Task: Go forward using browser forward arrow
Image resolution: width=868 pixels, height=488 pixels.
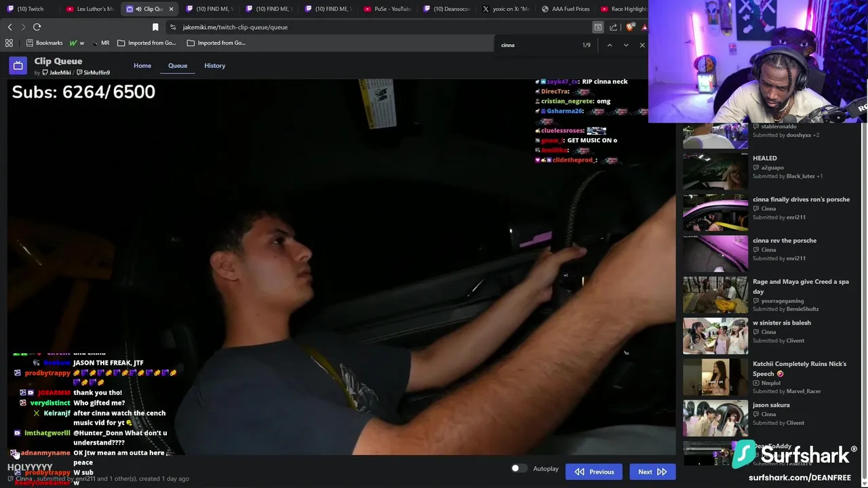Action: (x=23, y=27)
